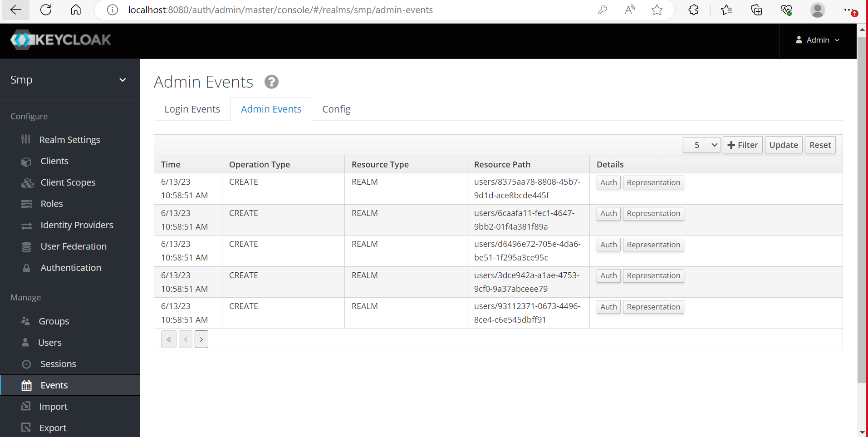
Task: Open Identity Providers settings
Action: [27, 225]
